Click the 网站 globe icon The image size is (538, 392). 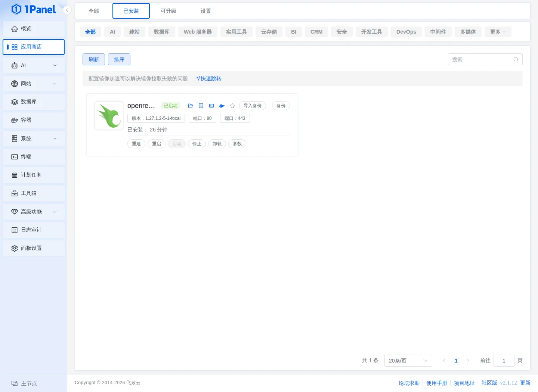15,84
